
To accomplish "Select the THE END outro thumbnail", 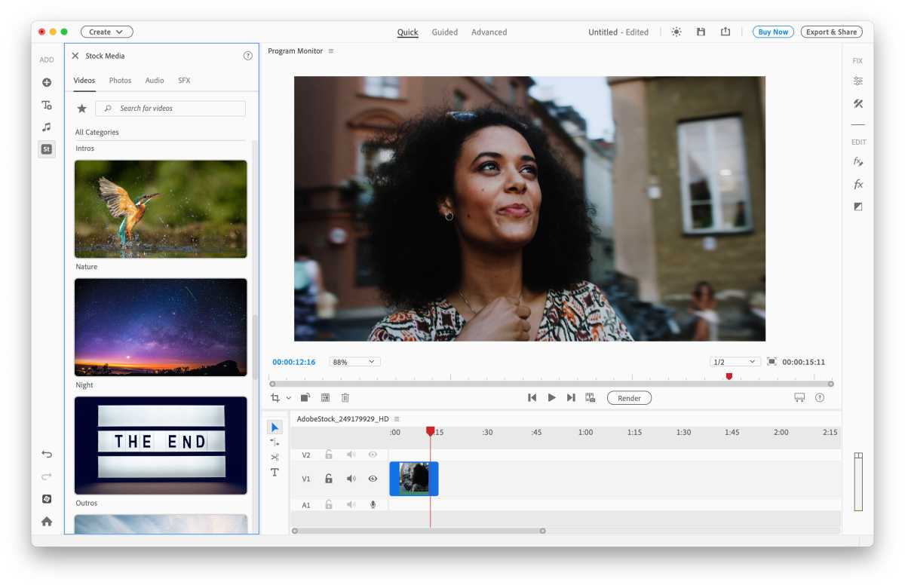I will click(x=160, y=445).
